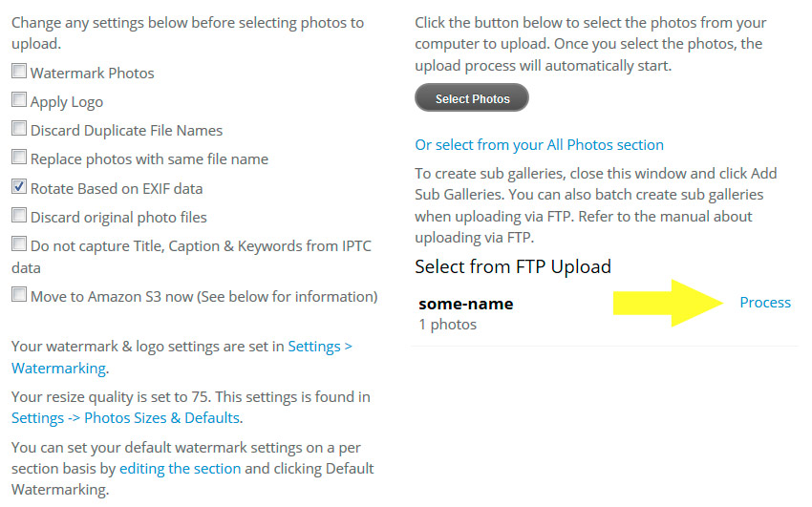The image size is (812, 507).
Task: Click the 1 photos count text
Action: (447, 325)
